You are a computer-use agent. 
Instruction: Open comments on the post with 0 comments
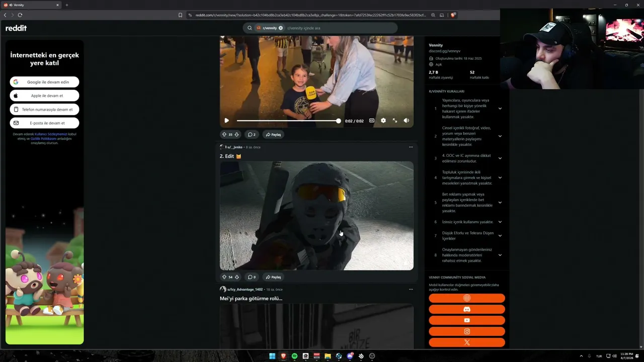252,277
